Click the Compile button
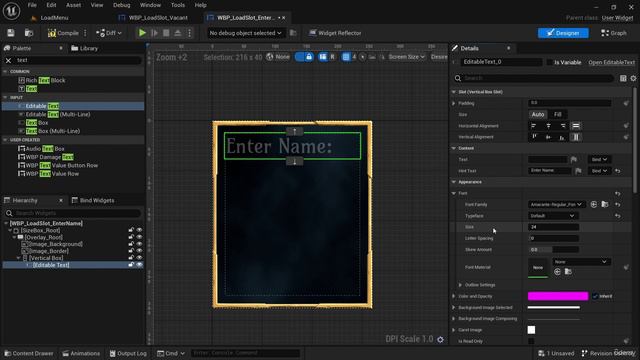Image resolution: width=640 pixels, height=360 pixels. tap(63, 33)
